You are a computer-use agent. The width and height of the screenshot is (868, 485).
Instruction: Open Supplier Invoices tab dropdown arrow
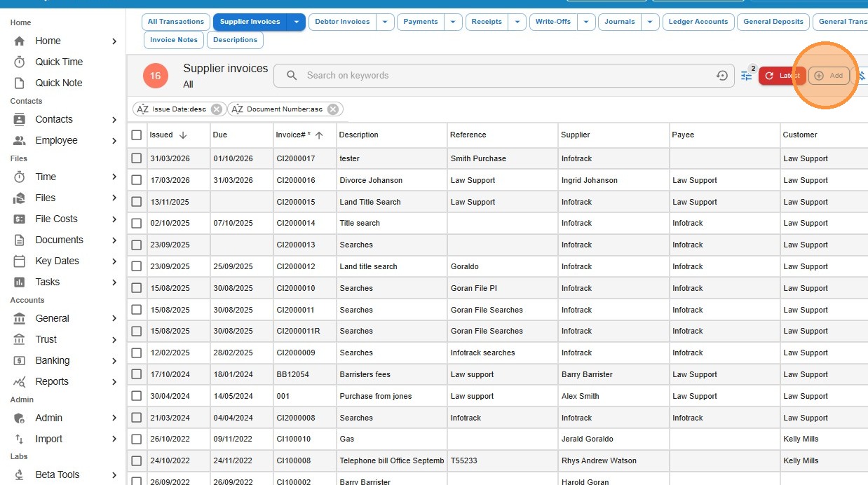[297, 22]
